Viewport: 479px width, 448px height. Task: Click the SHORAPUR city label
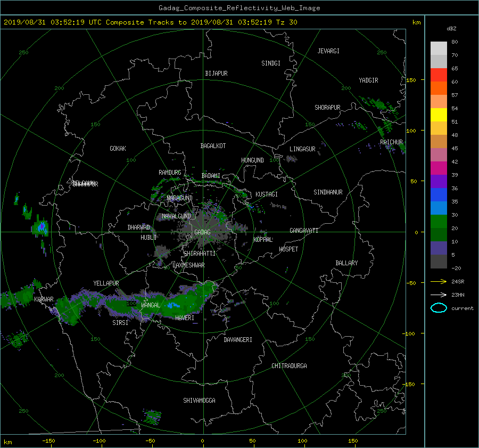point(327,108)
